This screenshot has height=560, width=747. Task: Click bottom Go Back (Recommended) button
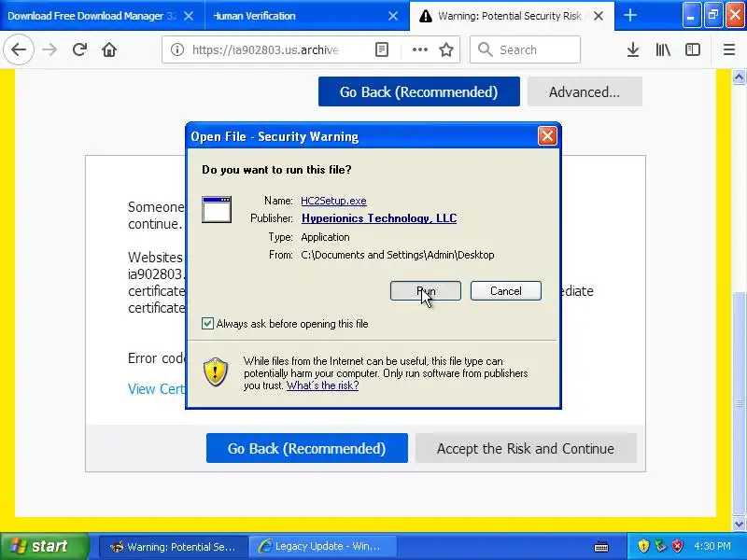click(307, 448)
